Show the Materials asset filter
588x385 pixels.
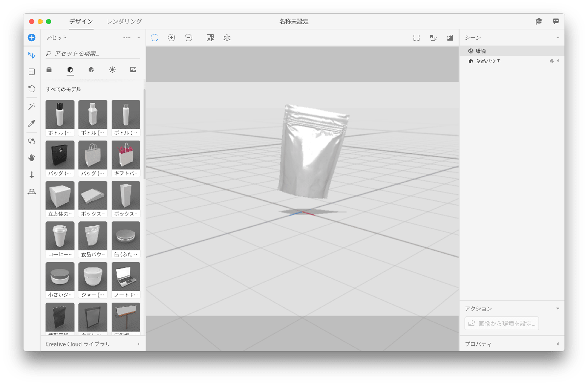[x=91, y=70]
